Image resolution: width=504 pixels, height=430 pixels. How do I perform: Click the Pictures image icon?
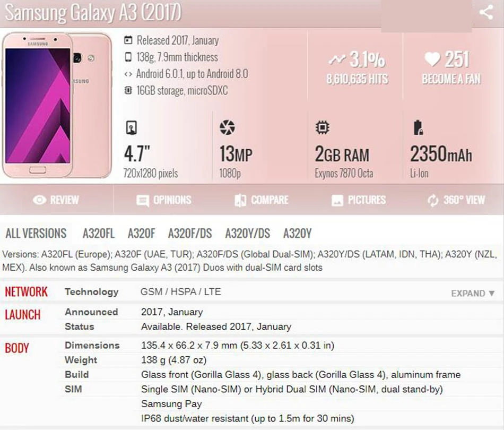coord(337,200)
